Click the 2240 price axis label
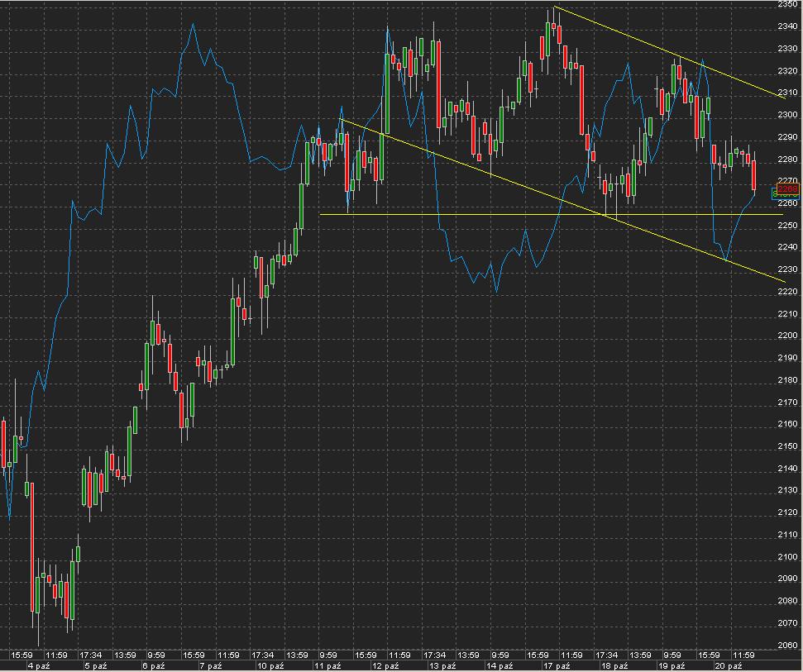The image size is (803, 672). 787,247
